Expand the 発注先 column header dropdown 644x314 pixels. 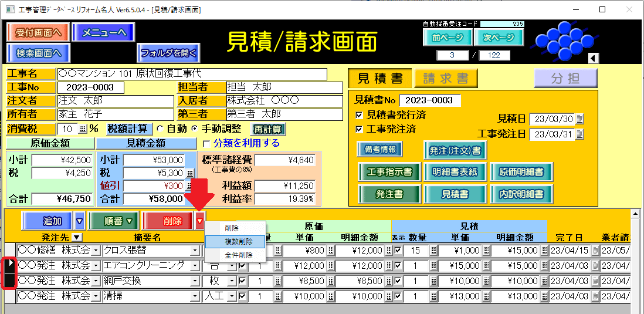(x=76, y=237)
